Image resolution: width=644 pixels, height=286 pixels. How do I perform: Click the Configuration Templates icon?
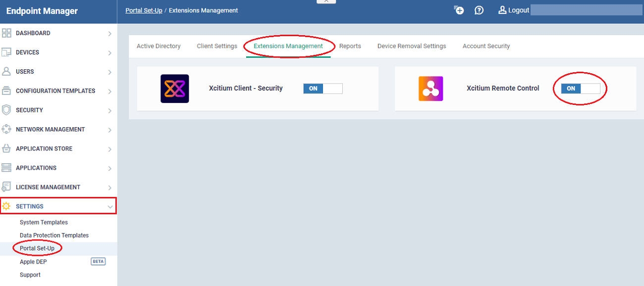[6, 91]
